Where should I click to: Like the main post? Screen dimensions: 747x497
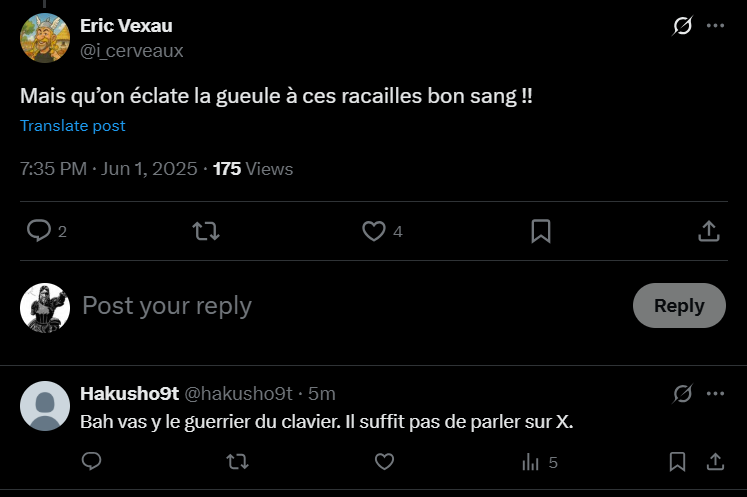click(374, 231)
